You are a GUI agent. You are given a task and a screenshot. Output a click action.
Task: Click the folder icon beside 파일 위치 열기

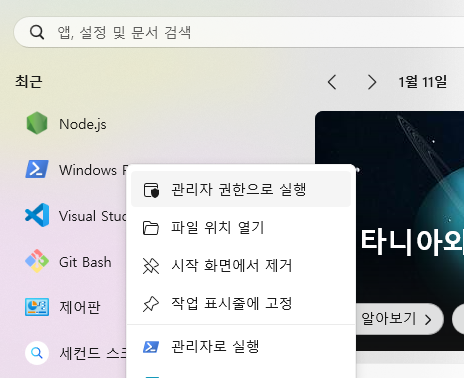[151, 228]
